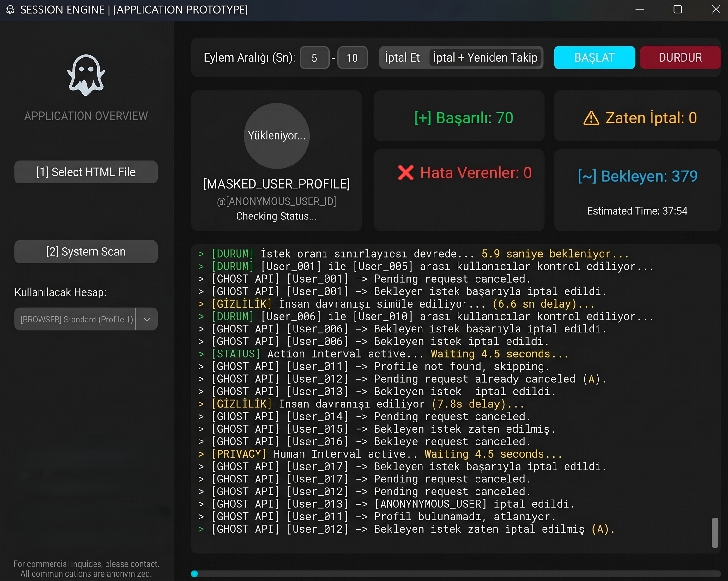
Task: Click the ghost logo in the sidebar
Action: click(86, 75)
